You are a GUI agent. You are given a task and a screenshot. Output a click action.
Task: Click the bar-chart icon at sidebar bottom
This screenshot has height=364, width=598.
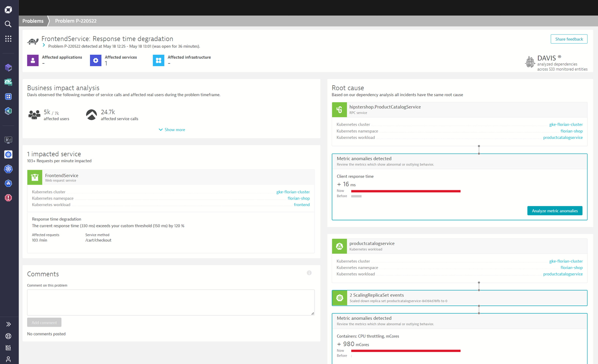8,348
